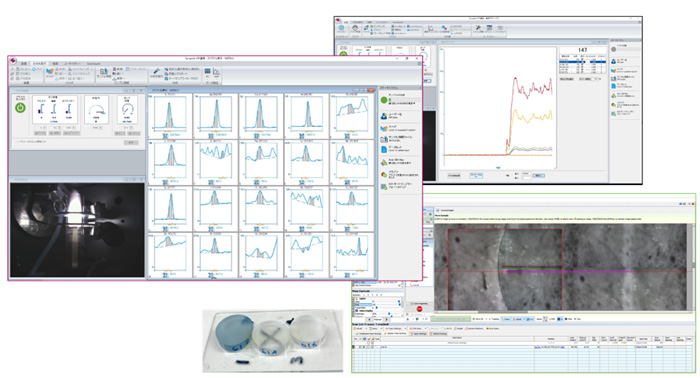Image resolution: width=700 pixels, height=378 pixels.
Task: Select the user account icon in status panel
Action: [x=384, y=116]
